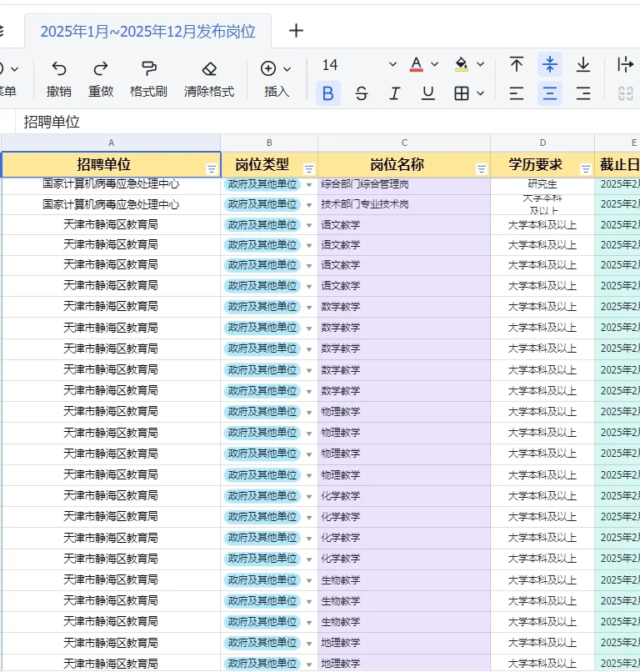Select the font size value 14
The image size is (640, 672).
tap(330, 65)
